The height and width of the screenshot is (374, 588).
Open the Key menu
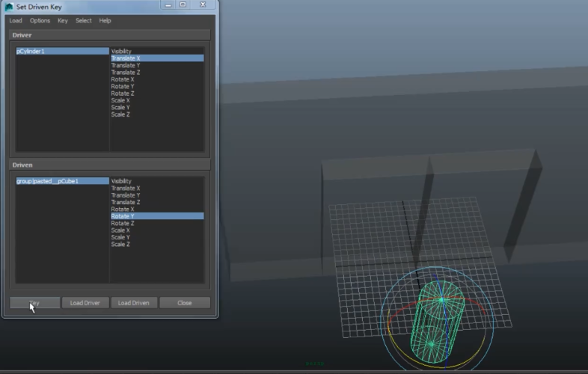point(63,21)
